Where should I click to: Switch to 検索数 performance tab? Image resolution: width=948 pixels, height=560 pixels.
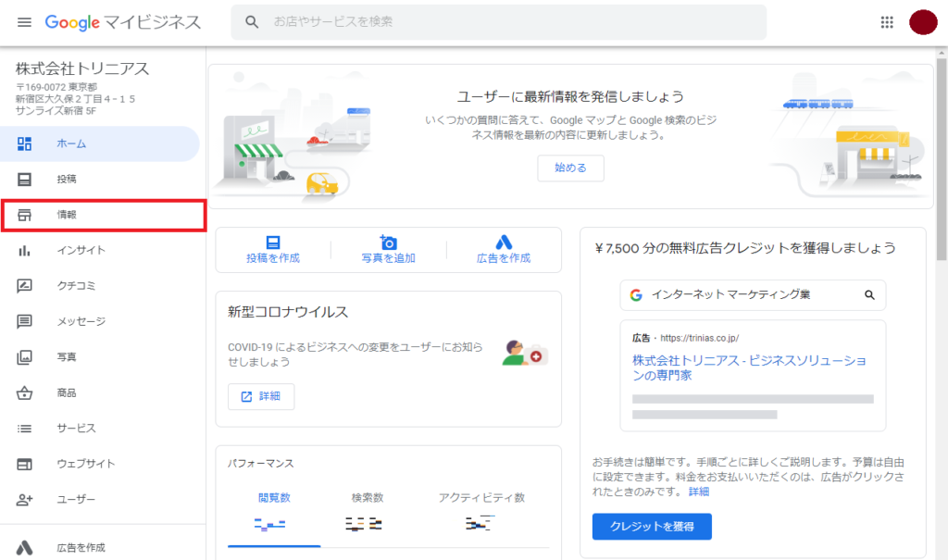368,512
